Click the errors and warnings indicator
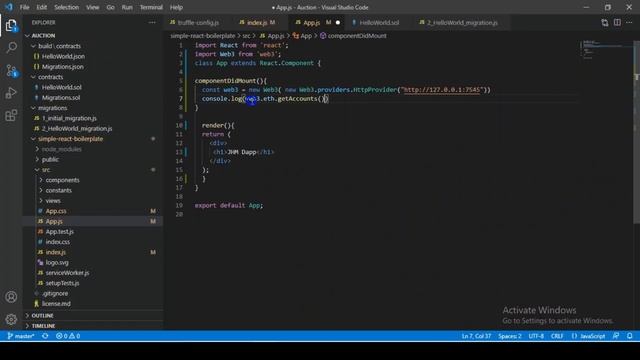 [68, 336]
